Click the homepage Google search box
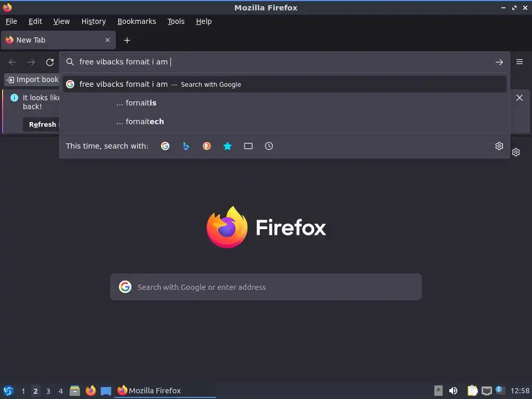 pos(266,287)
